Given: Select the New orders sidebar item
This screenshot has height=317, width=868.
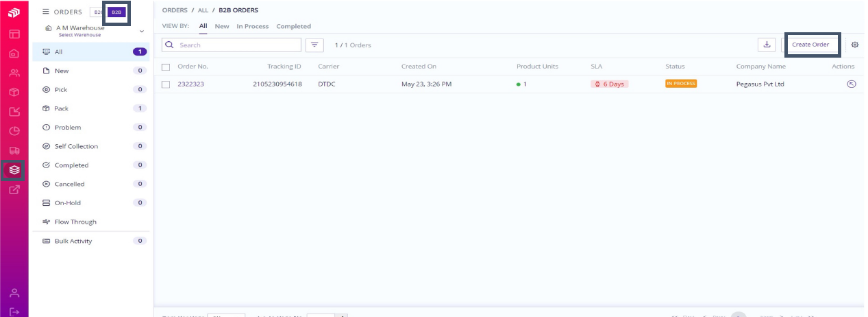Looking at the screenshot, I should click(x=94, y=71).
